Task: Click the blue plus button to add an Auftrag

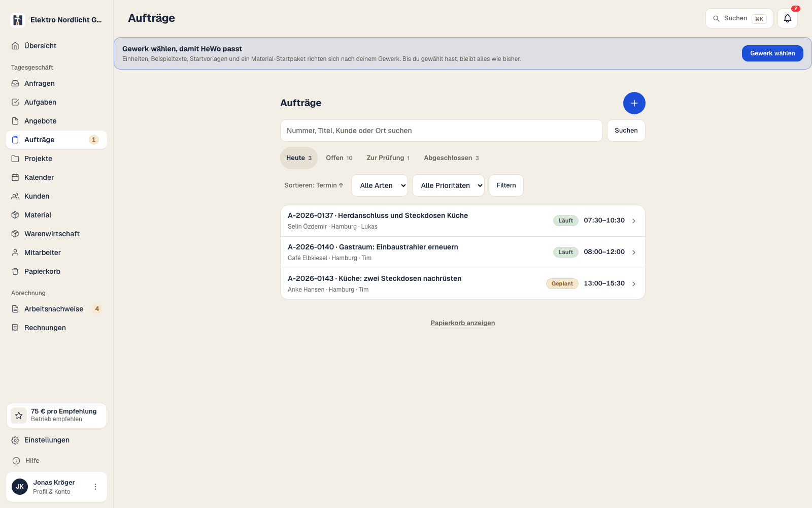Action: (634, 103)
